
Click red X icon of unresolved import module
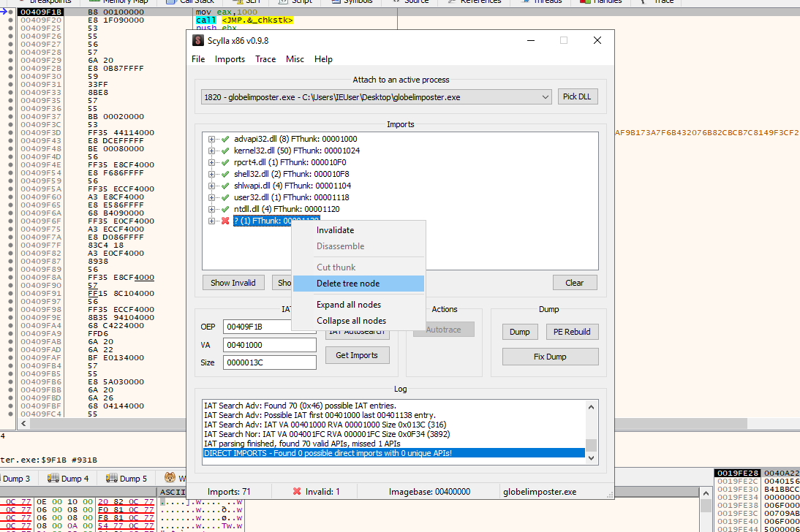point(225,221)
